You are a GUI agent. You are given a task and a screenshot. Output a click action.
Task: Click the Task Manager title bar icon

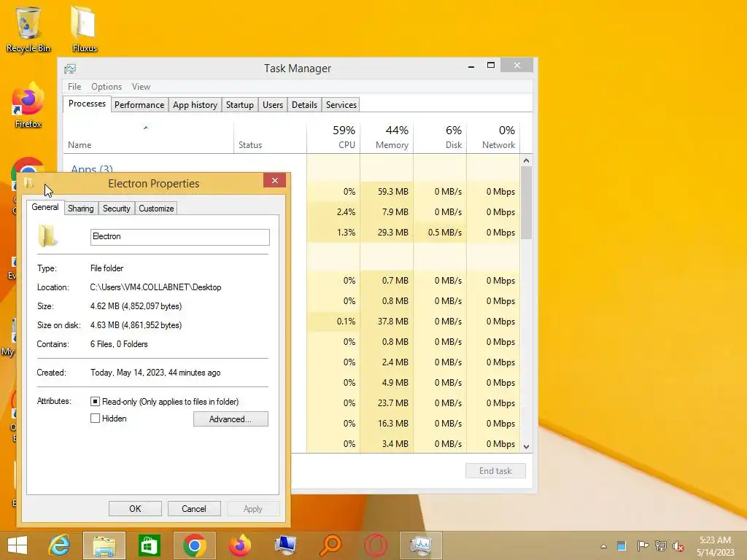(x=70, y=69)
